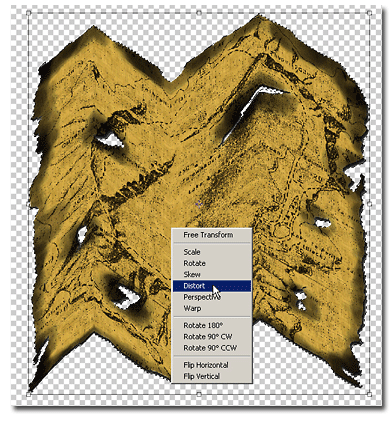Click the top-right transform corner handle
Viewport: 390px width, 431px height.
pos(369,13)
